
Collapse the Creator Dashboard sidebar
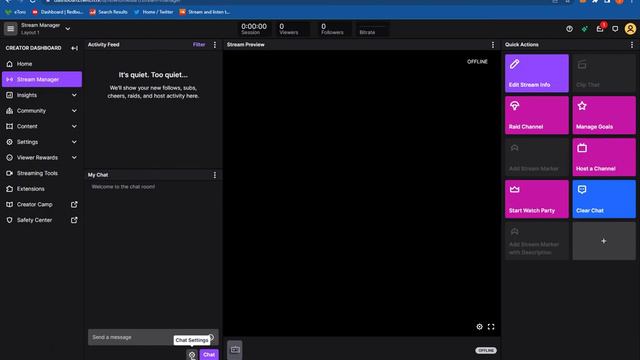pyautogui.click(x=74, y=48)
